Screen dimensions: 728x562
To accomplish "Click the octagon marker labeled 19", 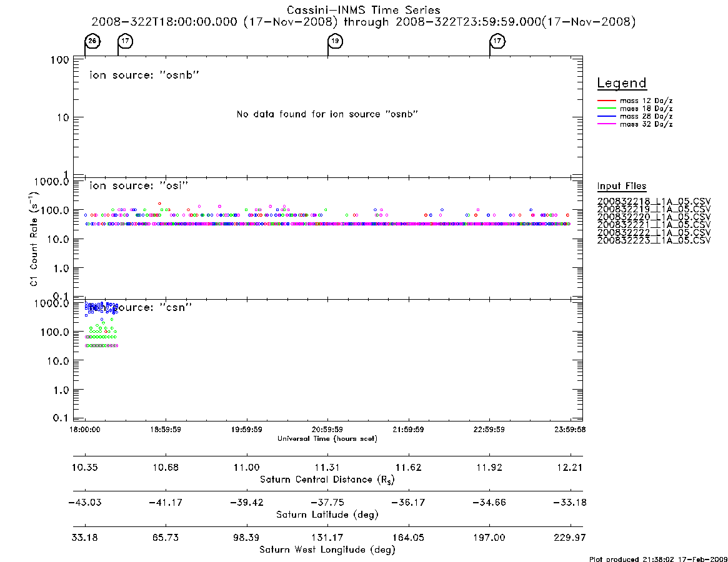I will [x=335, y=41].
